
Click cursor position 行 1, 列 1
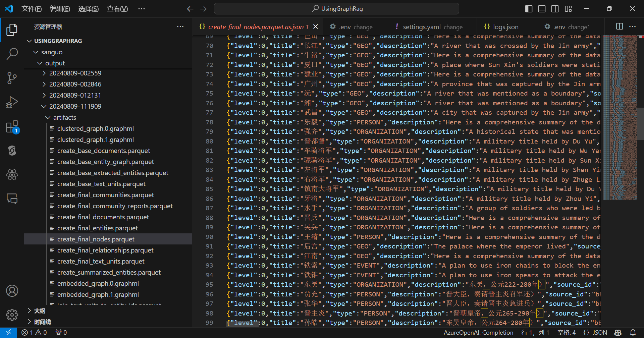[x=535, y=333]
